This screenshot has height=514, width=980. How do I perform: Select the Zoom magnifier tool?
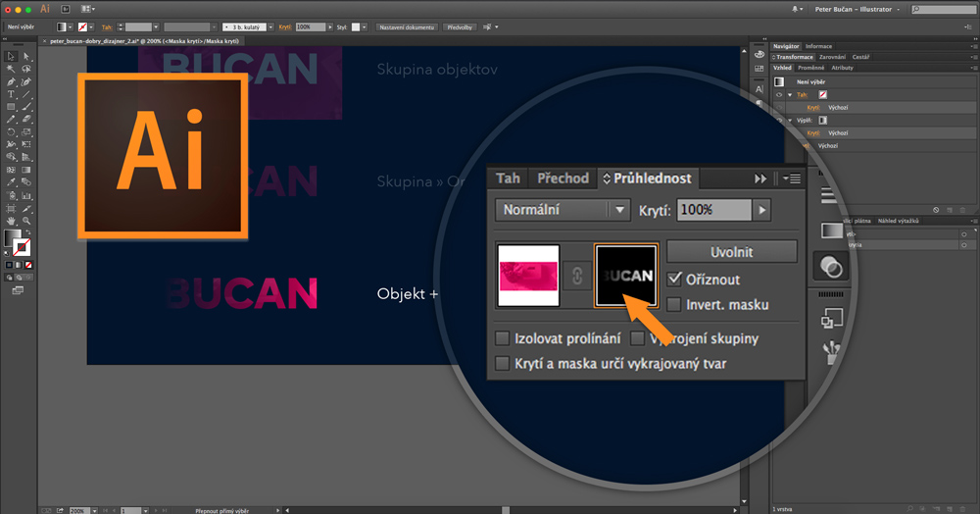click(26, 221)
